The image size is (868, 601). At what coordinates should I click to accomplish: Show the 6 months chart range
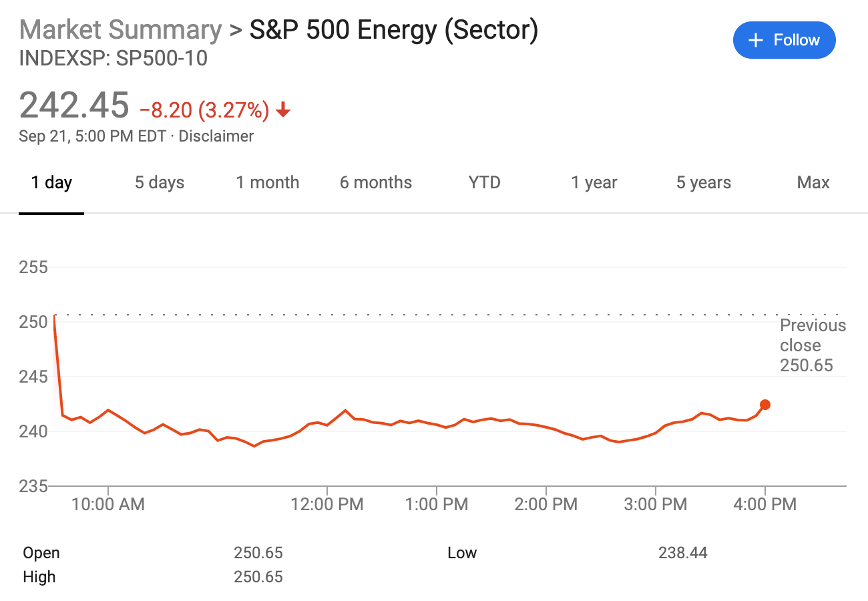click(376, 183)
